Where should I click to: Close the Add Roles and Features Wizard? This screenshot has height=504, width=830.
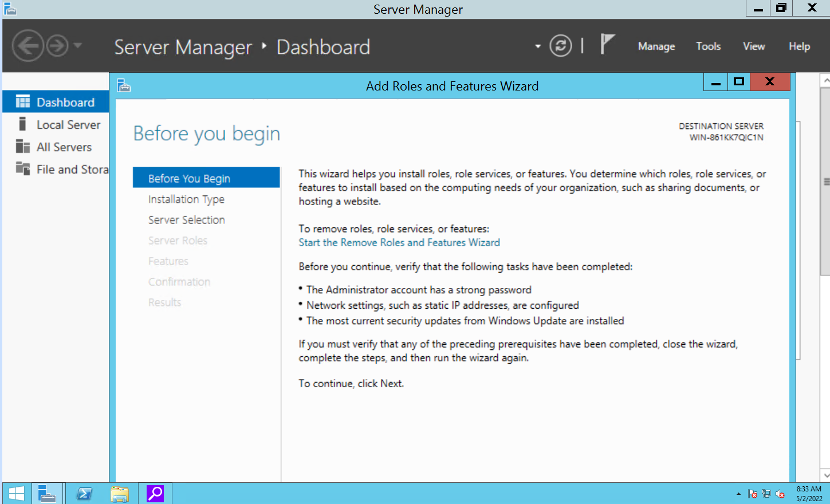point(770,82)
